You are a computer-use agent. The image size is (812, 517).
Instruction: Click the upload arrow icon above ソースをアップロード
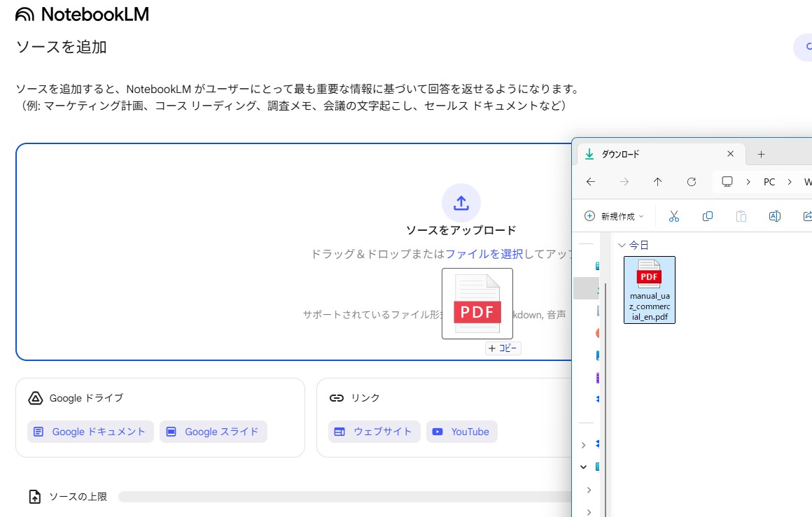coord(461,203)
